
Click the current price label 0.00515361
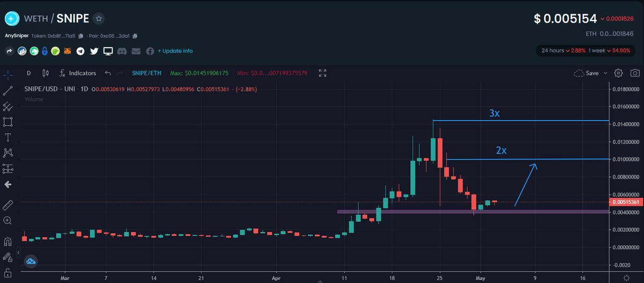625,202
